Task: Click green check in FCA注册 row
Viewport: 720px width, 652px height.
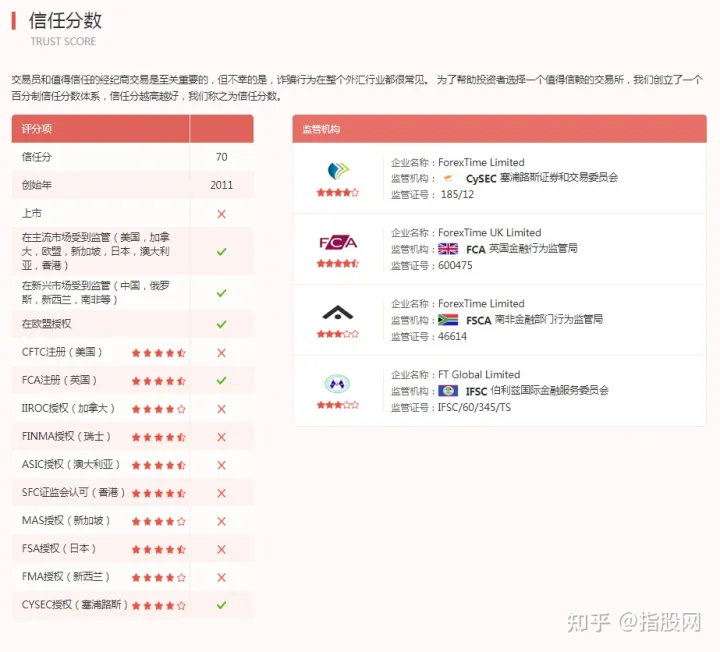Action: click(x=221, y=380)
